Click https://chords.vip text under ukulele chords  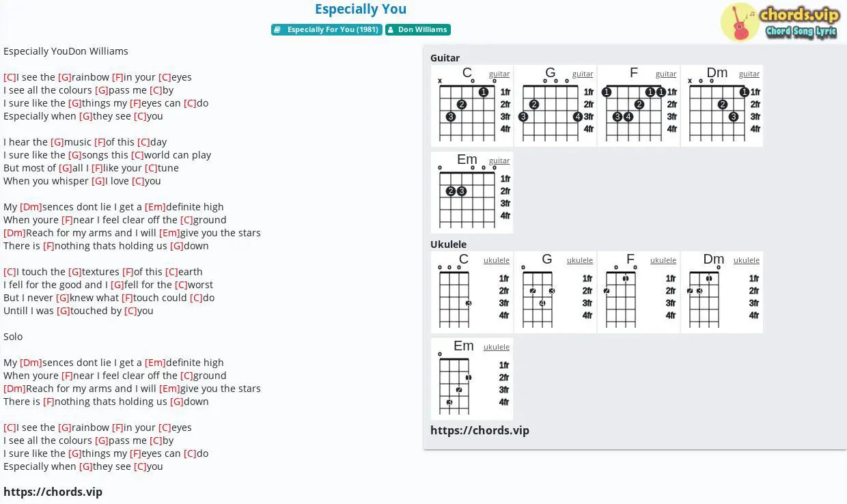click(x=480, y=430)
